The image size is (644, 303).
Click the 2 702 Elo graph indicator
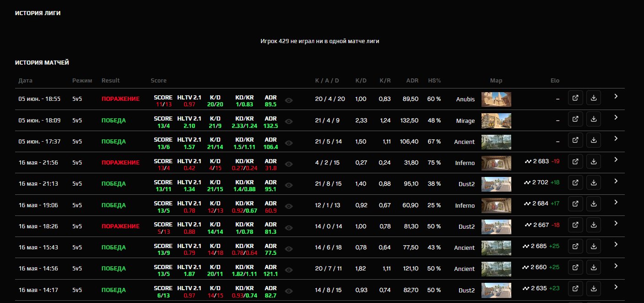coord(527,182)
